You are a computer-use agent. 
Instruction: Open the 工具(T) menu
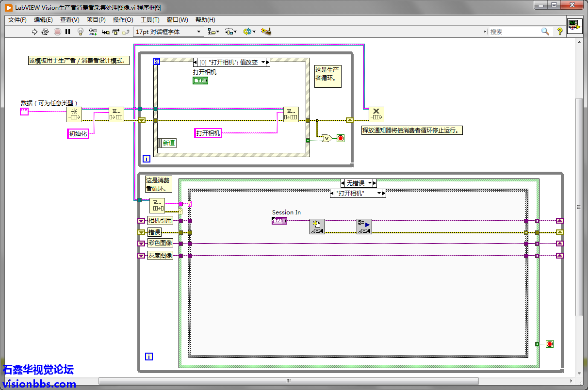pyautogui.click(x=150, y=20)
